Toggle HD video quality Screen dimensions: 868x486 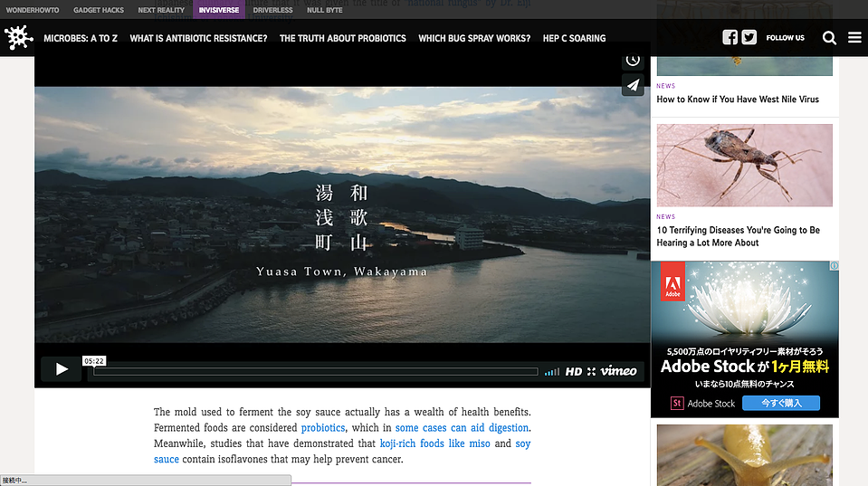pyautogui.click(x=574, y=371)
